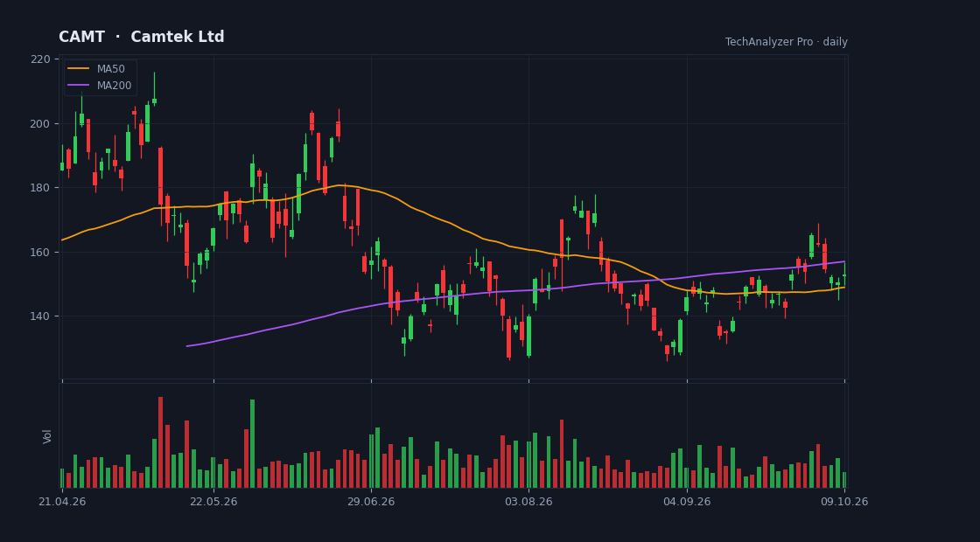The width and height of the screenshot is (980, 542).
Task: Select the 21.04.26 date label
Action: coord(62,502)
